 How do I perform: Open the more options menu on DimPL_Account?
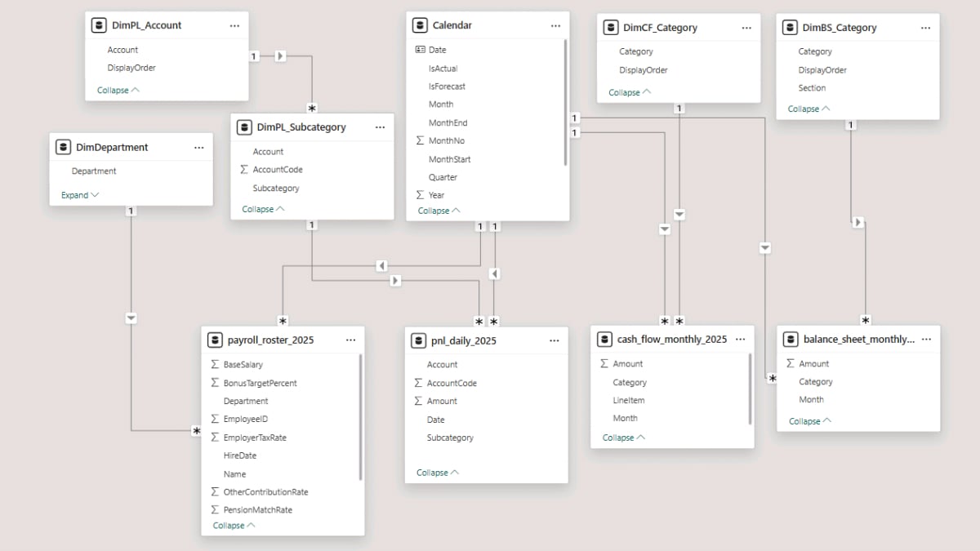234,25
